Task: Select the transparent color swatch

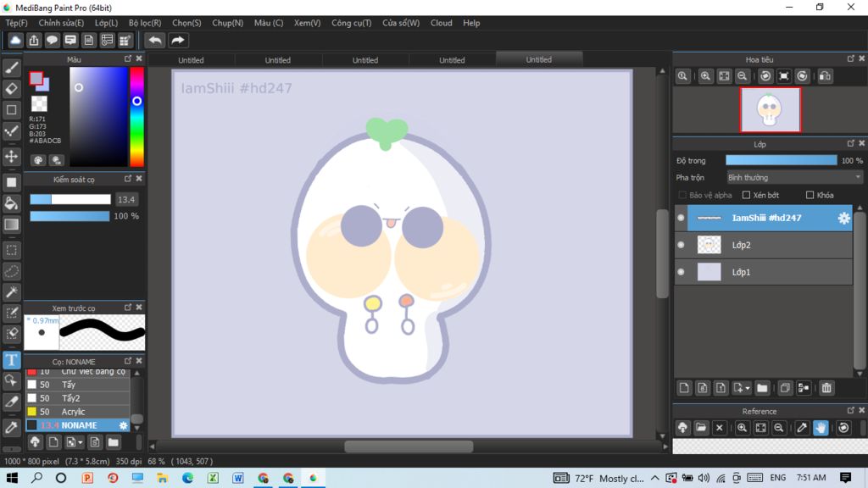Action: tap(39, 103)
